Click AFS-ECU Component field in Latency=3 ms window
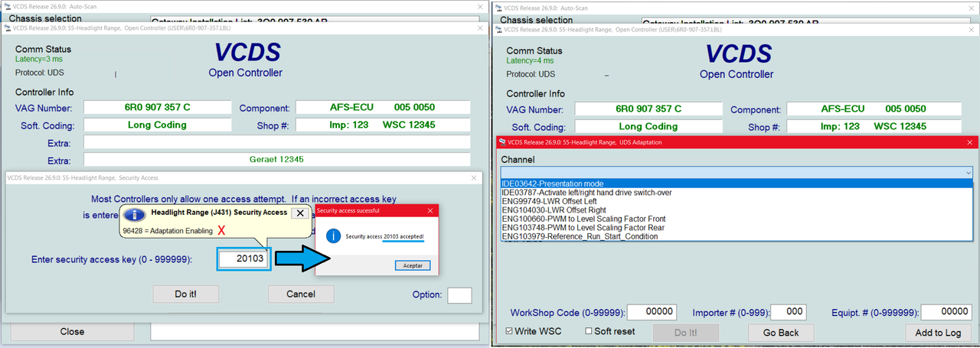Screen dimensions: 980x348 click(383, 108)
